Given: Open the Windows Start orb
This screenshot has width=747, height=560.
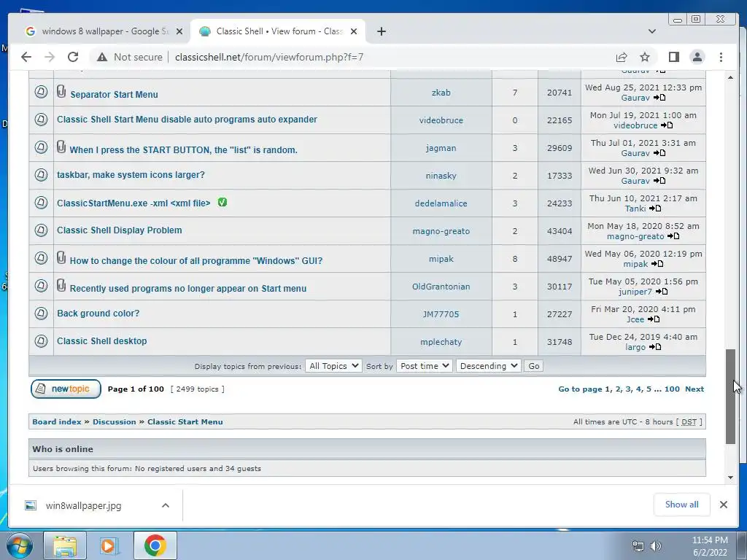Looking at the screenshot, I should [20, 545].
